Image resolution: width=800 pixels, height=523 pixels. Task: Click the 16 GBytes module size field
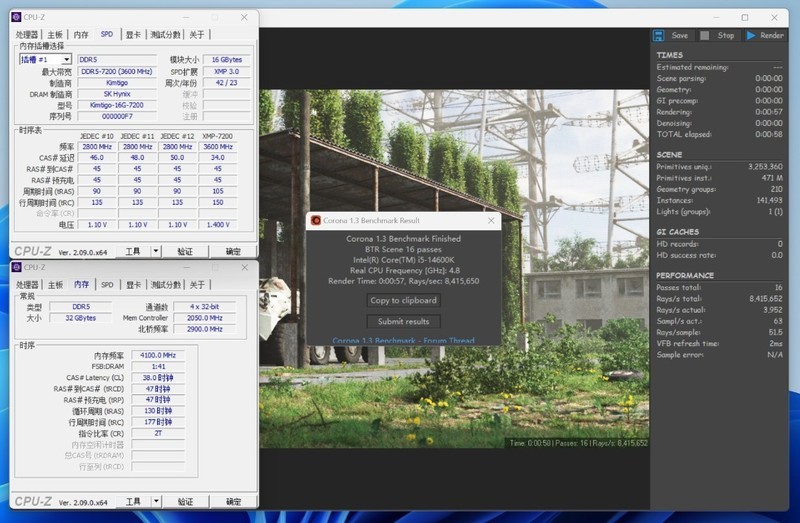tap(227, 60)
